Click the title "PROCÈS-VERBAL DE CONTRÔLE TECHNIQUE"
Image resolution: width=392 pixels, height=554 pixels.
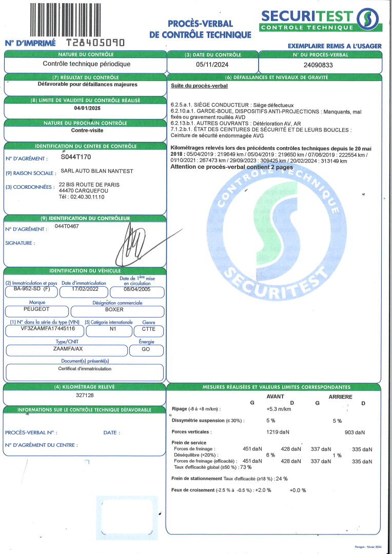(200, 29)
